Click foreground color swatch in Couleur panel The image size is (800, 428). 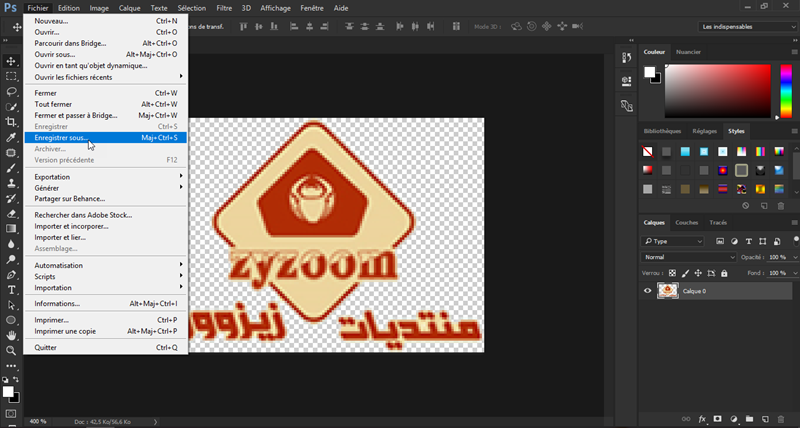click(x=649, y=72)
